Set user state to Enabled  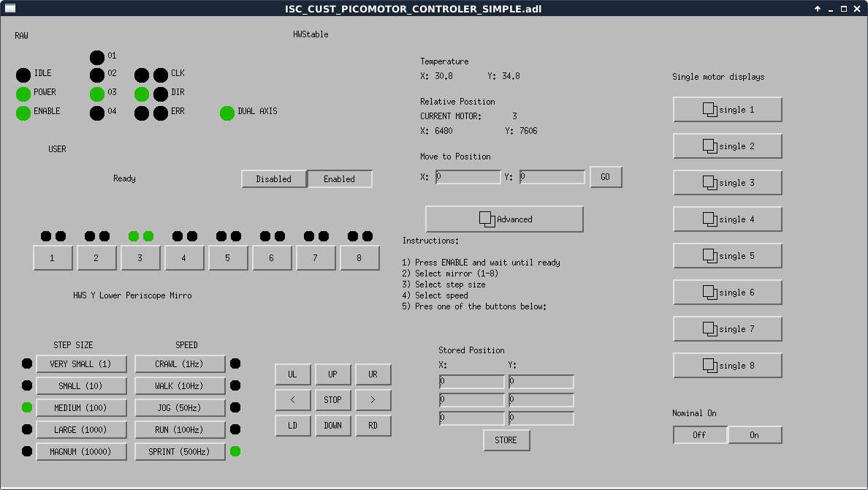(x=339, y=179)
